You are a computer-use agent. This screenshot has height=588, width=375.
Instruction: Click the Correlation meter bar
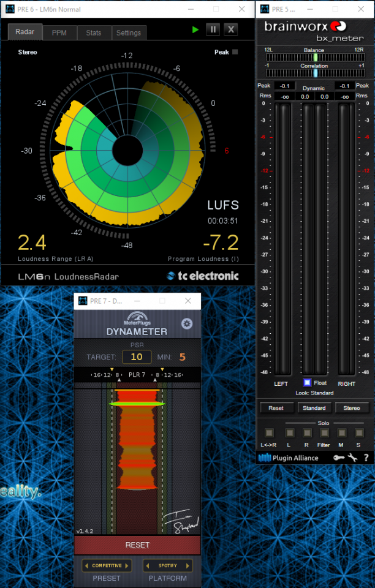click(x=316, y=73)
